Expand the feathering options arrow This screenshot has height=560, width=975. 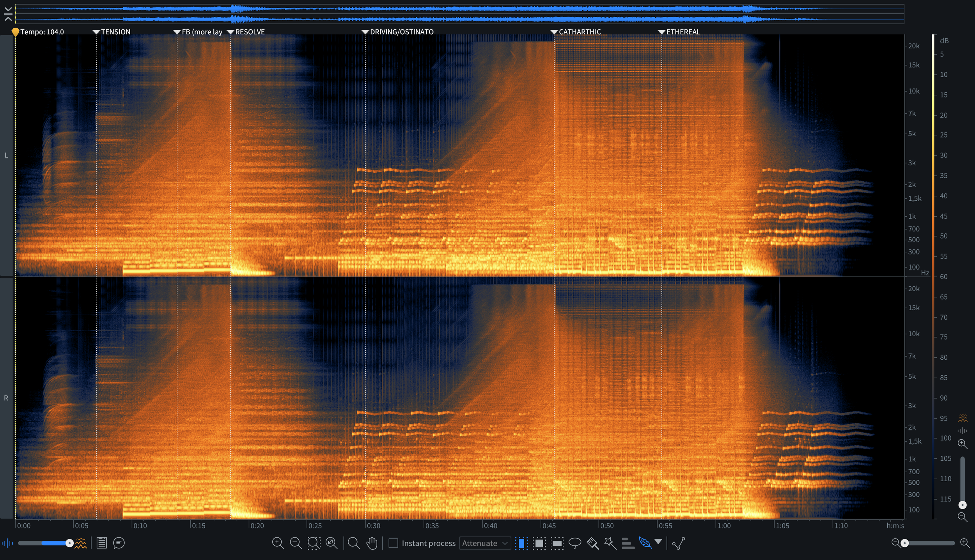pyautogui.click(x=658, y=541)
